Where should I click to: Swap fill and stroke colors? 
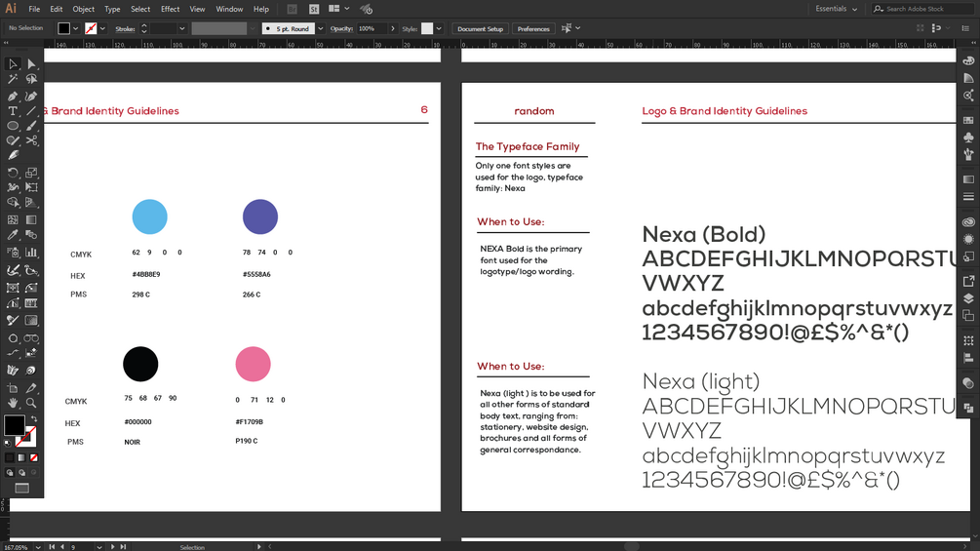34,419
